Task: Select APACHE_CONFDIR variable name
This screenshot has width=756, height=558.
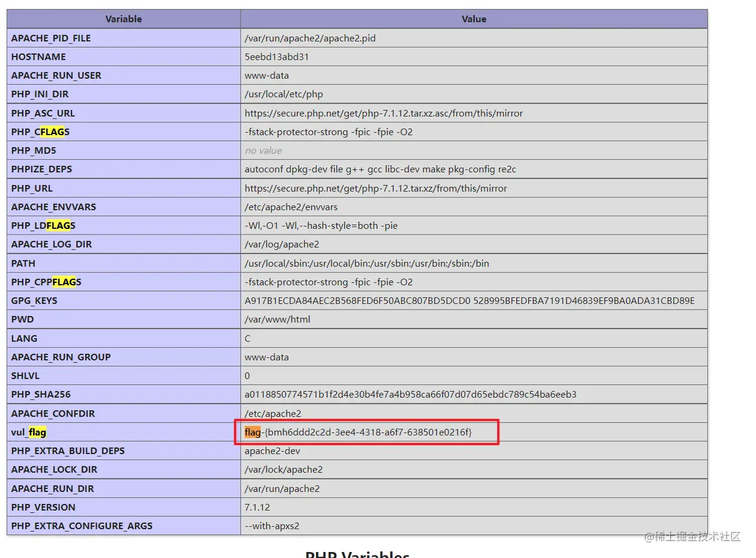Action: 53,414
